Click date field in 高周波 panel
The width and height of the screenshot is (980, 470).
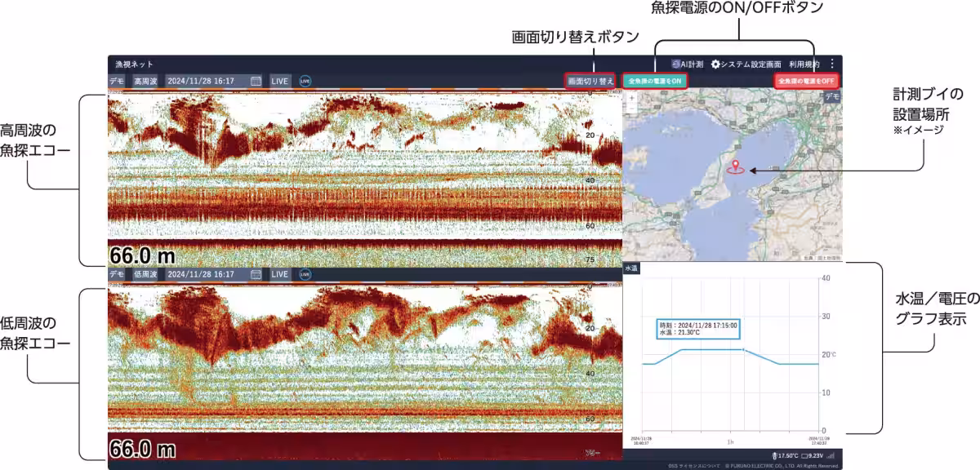(x=207, y=81)
